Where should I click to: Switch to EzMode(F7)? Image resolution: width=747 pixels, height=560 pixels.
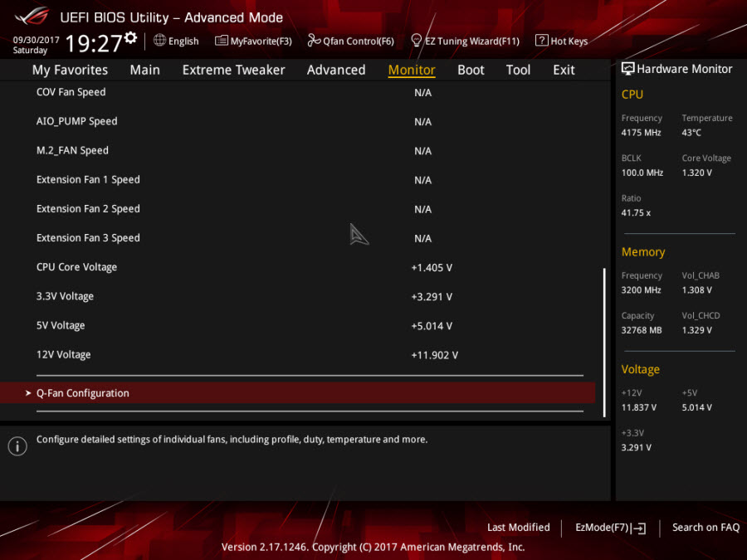coord(603,527)
